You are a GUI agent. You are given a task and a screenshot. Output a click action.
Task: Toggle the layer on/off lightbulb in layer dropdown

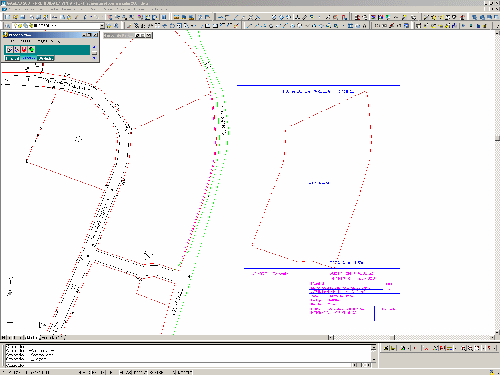pyautogui.click(x=16, y=25)
